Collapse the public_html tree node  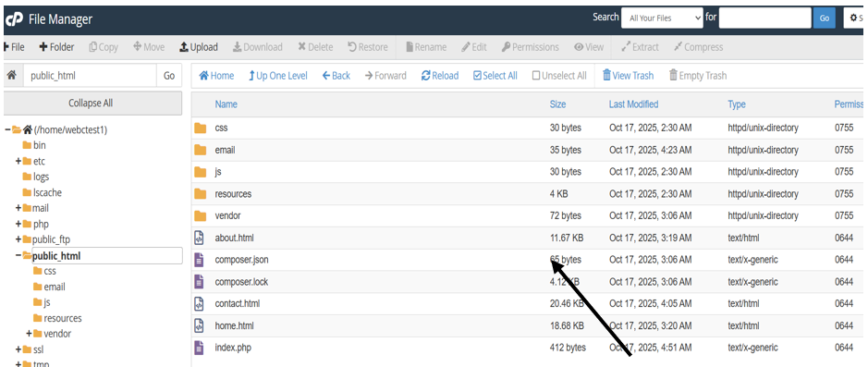(x=18, y=256)
